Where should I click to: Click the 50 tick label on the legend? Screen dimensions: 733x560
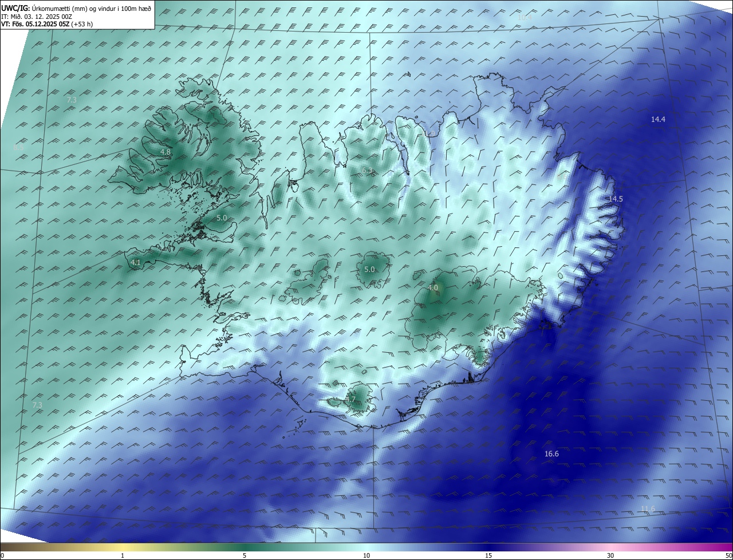point(728,556)
